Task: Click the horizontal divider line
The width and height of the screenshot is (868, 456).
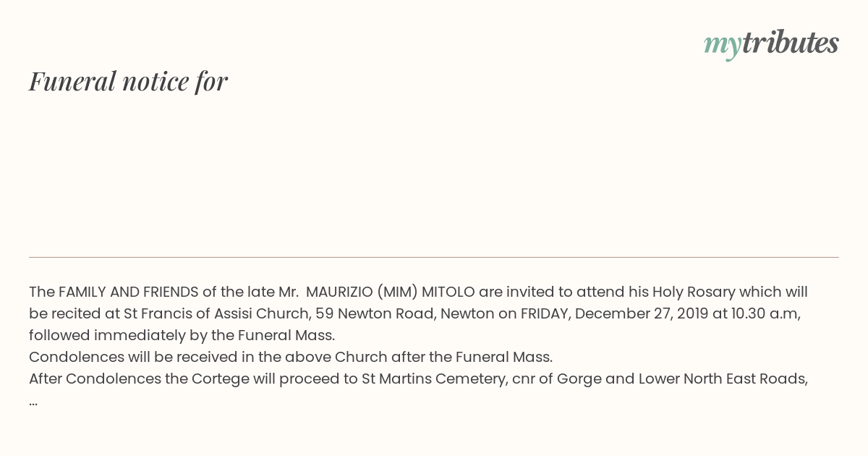Action: point(434,257)
